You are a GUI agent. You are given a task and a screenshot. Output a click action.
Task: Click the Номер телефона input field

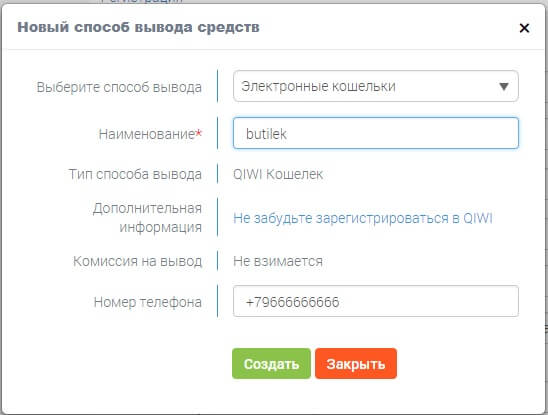click(376, 301)
